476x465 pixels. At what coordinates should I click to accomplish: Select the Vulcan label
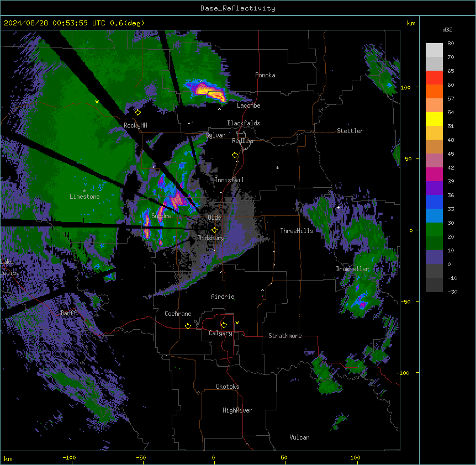tap(299, 437)
